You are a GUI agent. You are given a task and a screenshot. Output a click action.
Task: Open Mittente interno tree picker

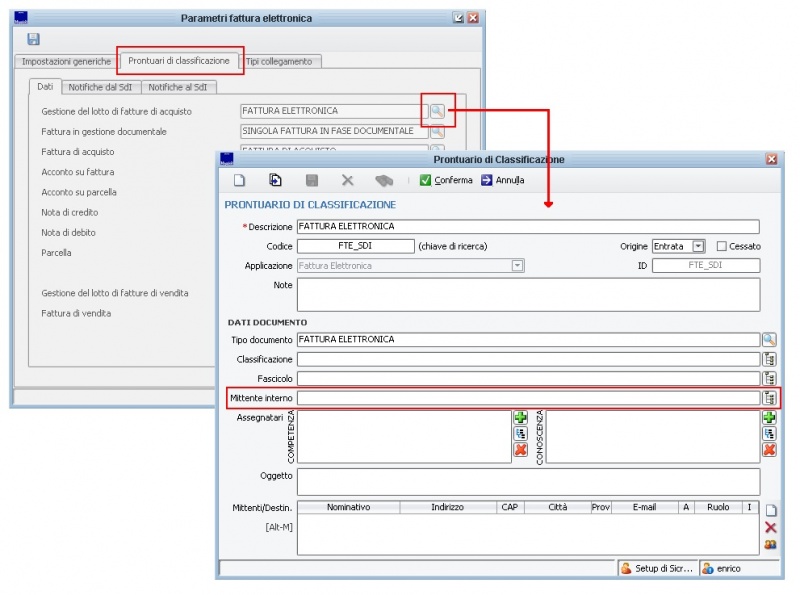tap(769, 398)
